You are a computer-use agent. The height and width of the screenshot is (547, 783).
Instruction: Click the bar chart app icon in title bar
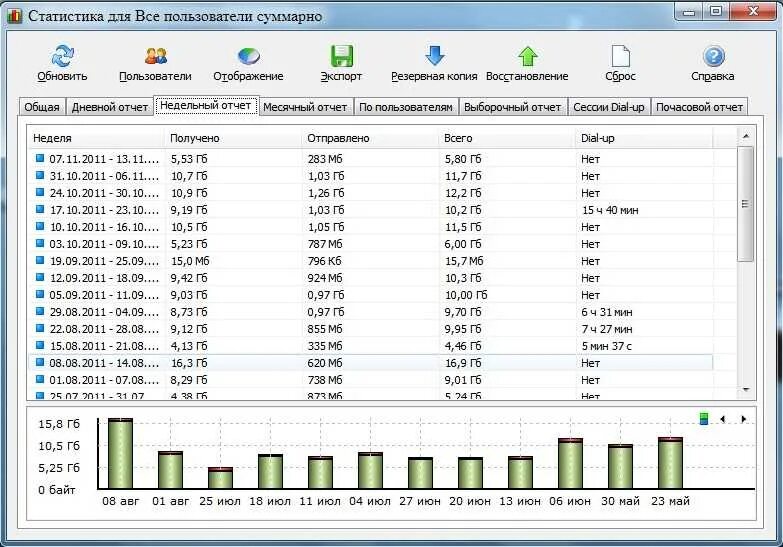tap(14, 16)
